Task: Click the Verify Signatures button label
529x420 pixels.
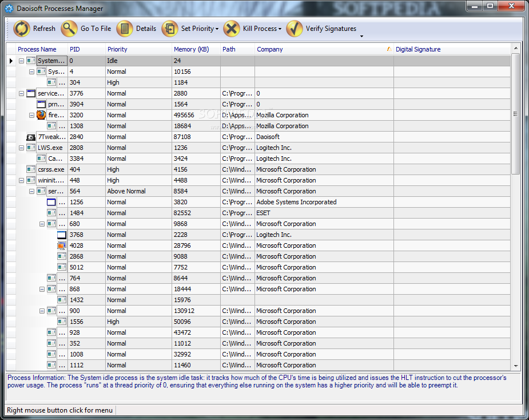Action: click(331, 29)
